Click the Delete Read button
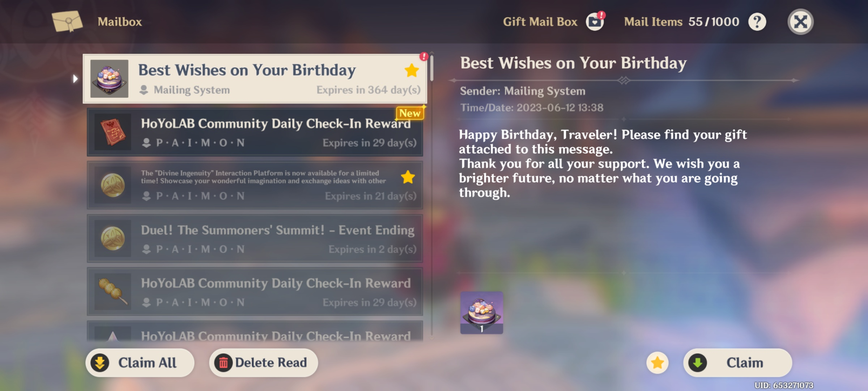This screenshot has width=868, height=391. point(263,363)
